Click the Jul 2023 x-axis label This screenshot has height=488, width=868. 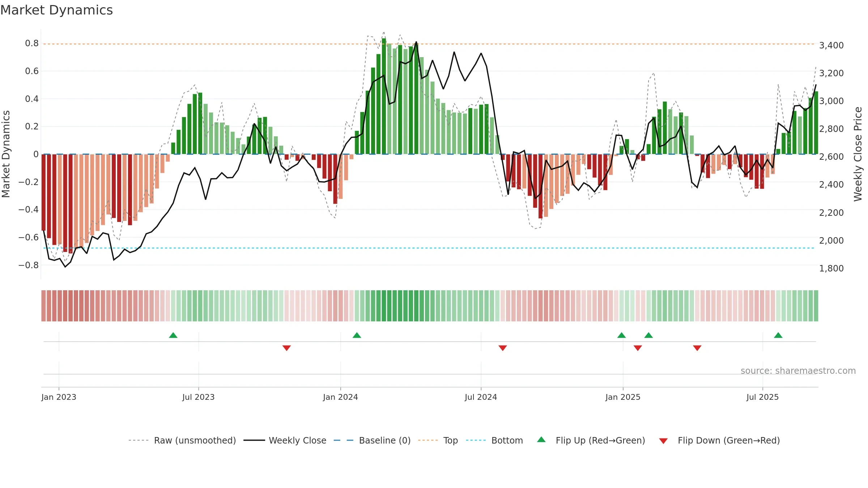[199, 397]
